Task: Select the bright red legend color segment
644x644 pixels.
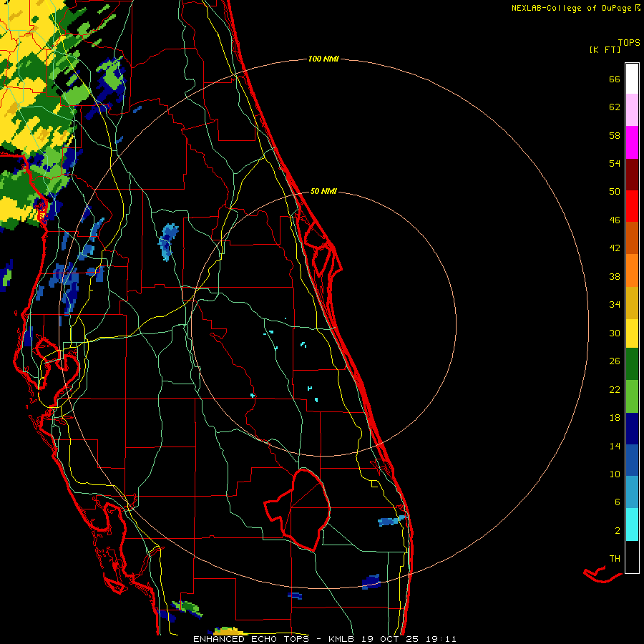Action: (x=632, y=206)
